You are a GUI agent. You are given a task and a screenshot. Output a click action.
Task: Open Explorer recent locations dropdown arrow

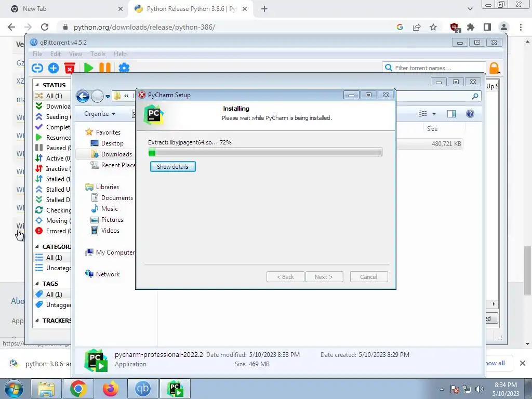108,96
